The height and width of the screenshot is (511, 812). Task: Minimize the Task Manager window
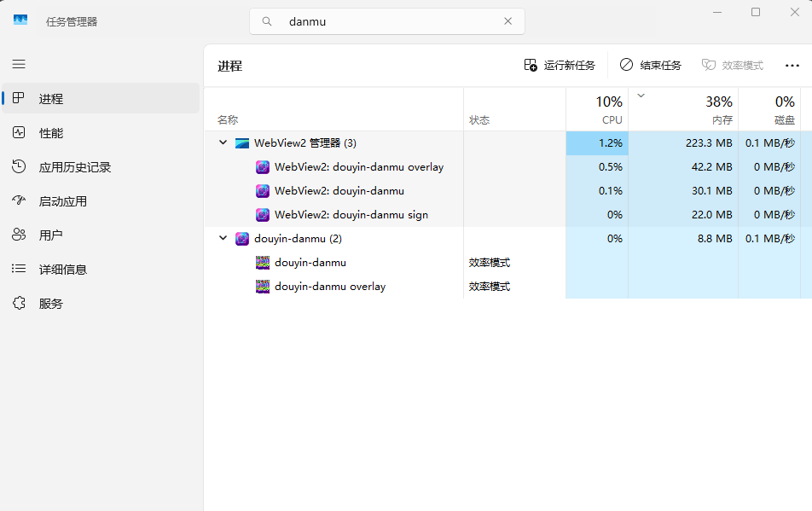click(717, 12)
